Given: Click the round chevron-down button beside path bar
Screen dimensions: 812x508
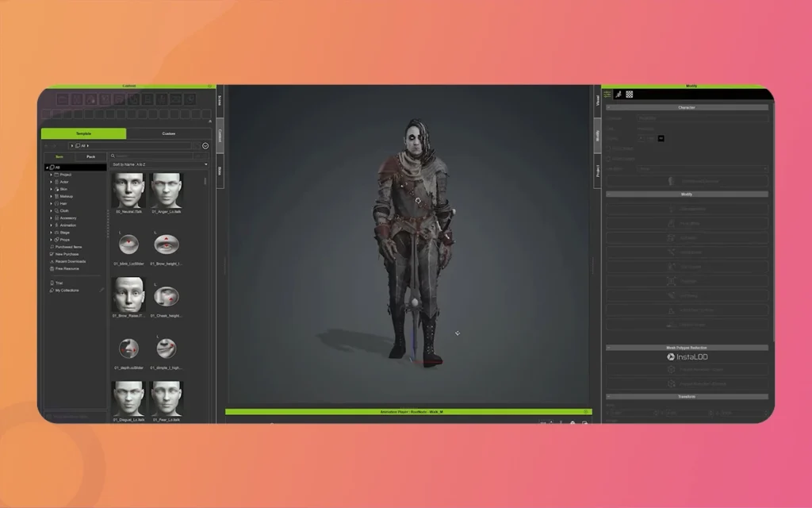Looking at the screenshot, I should (x=205, y=146).
